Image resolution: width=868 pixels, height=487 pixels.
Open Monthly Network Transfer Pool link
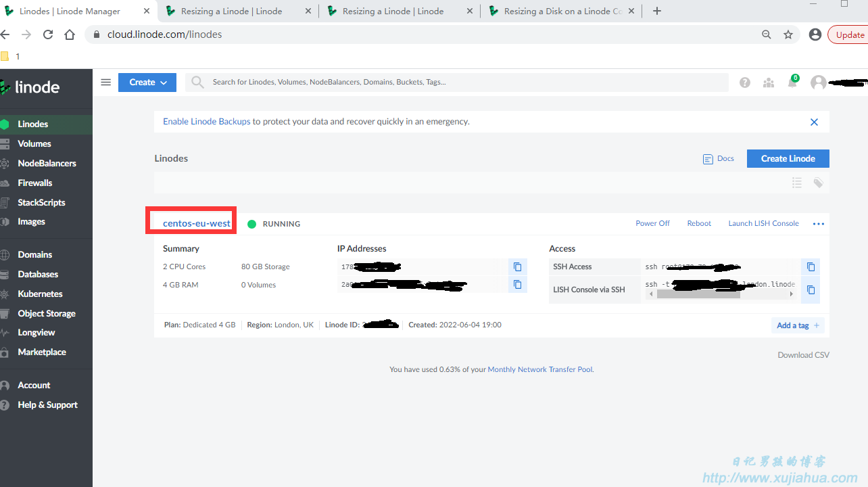click(x=540, y=369)
